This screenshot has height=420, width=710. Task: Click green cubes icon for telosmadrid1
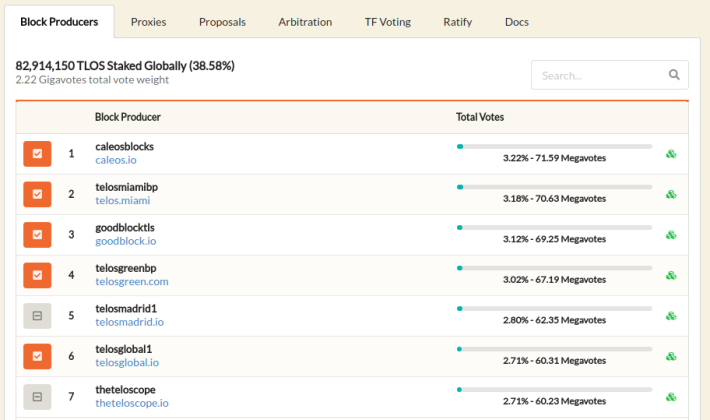[x=671, y=316]
